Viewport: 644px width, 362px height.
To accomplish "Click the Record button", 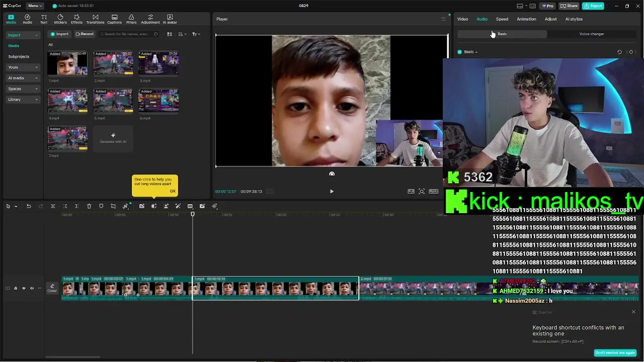I will (x=85, y=34).
